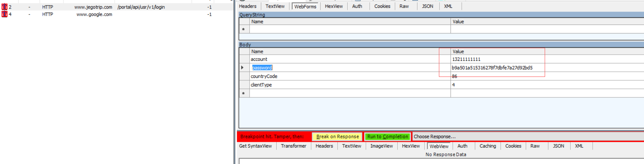Open the response Raw tab

[535, 146]
